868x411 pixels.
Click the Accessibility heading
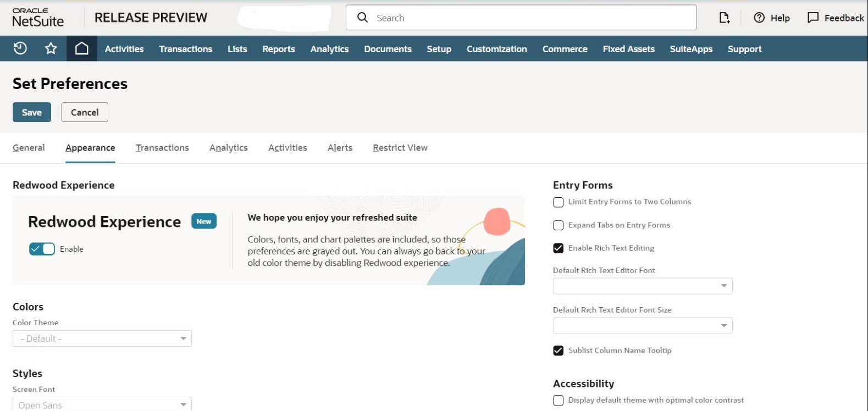tap(583, 384)
